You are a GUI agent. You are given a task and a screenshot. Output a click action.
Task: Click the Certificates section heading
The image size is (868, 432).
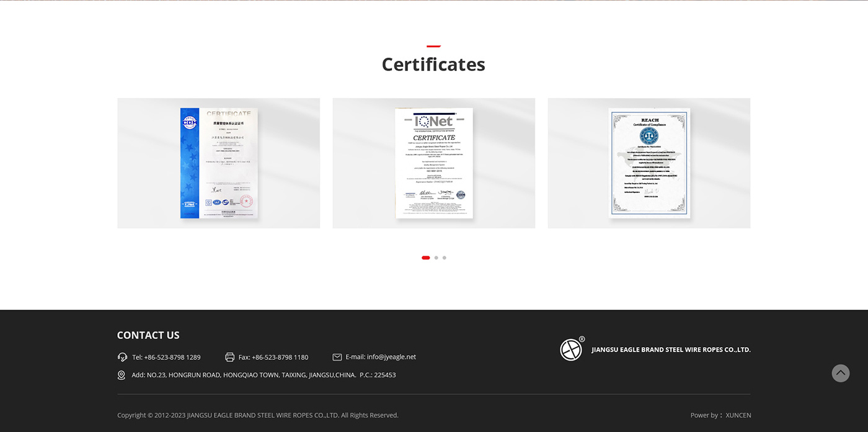433,65
